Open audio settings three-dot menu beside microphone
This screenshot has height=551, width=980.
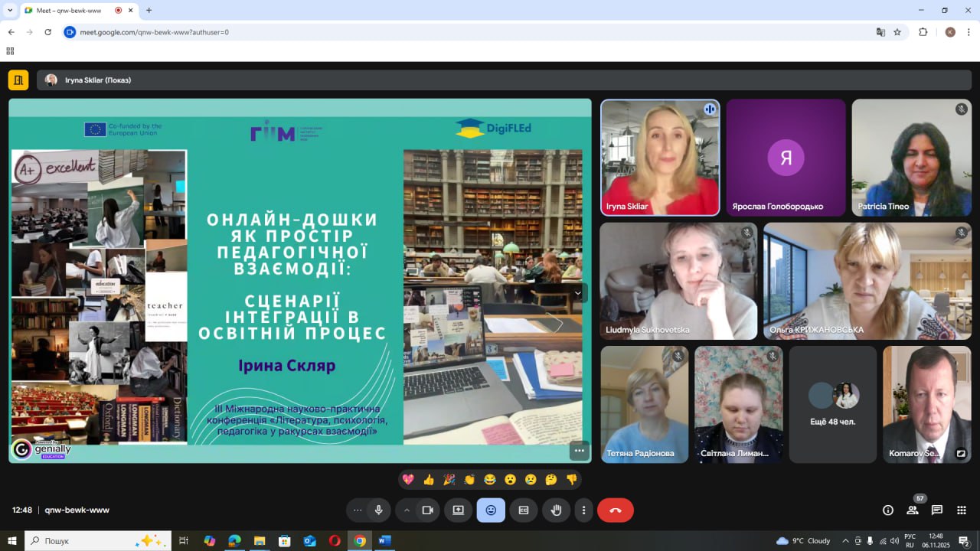click(x=357, y=510)
